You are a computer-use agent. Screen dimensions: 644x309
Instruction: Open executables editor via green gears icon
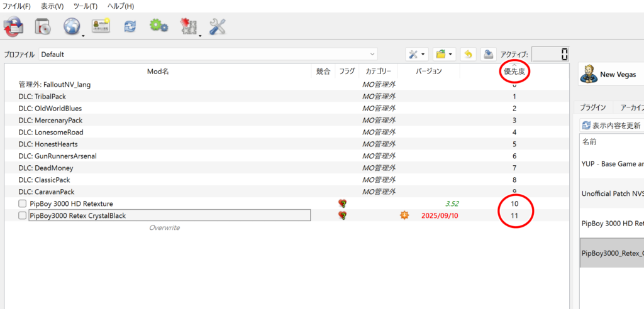pyautogui.click(x=158, y=26)
